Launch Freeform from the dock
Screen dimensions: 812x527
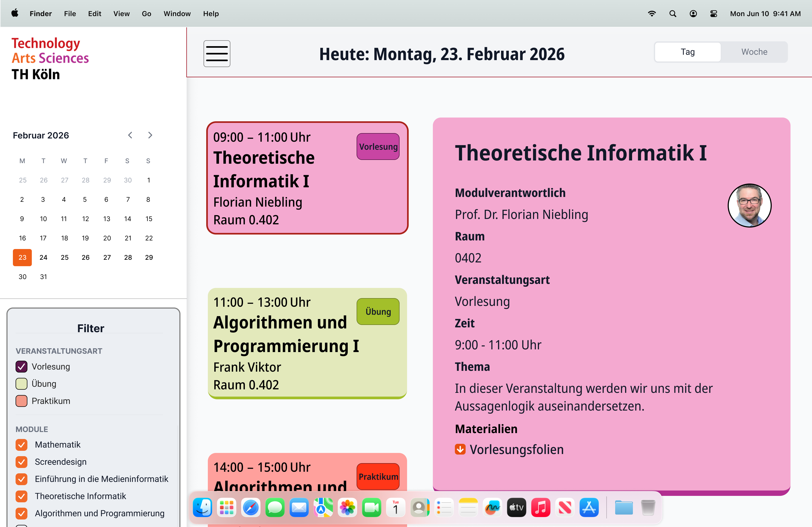point(492,508)
